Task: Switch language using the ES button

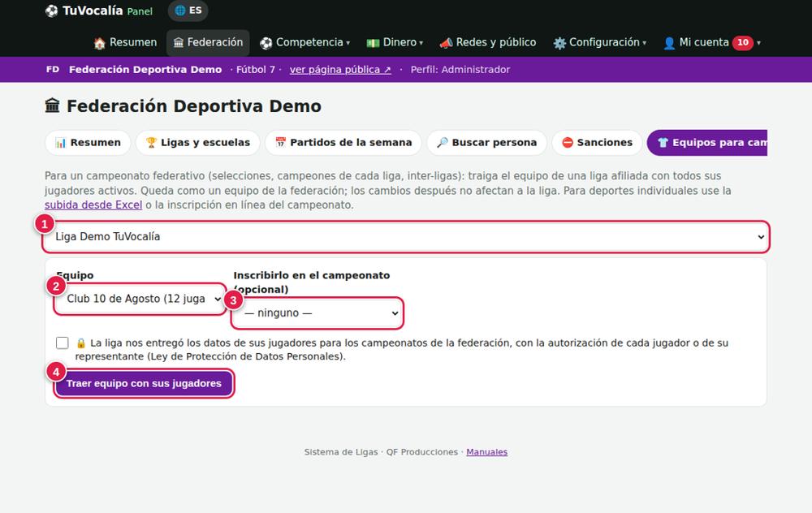Action: point(188,11)
